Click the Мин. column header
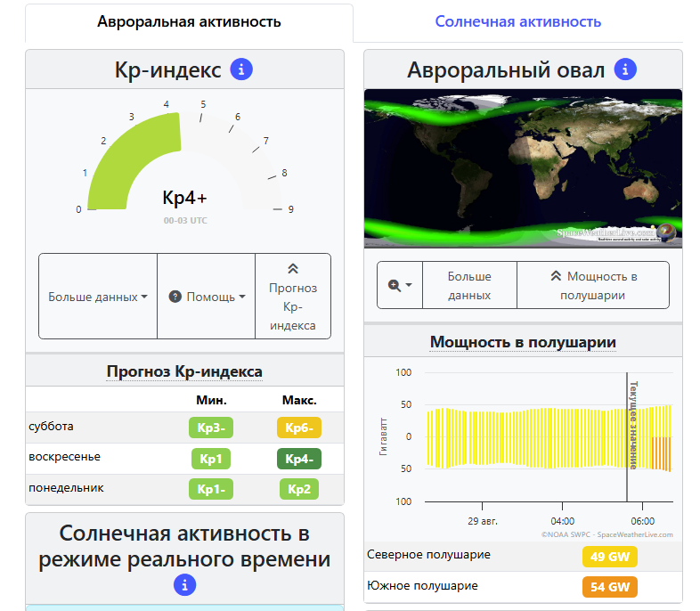Image resolution: width=700 pixels, height=611 pixels. 211,400
